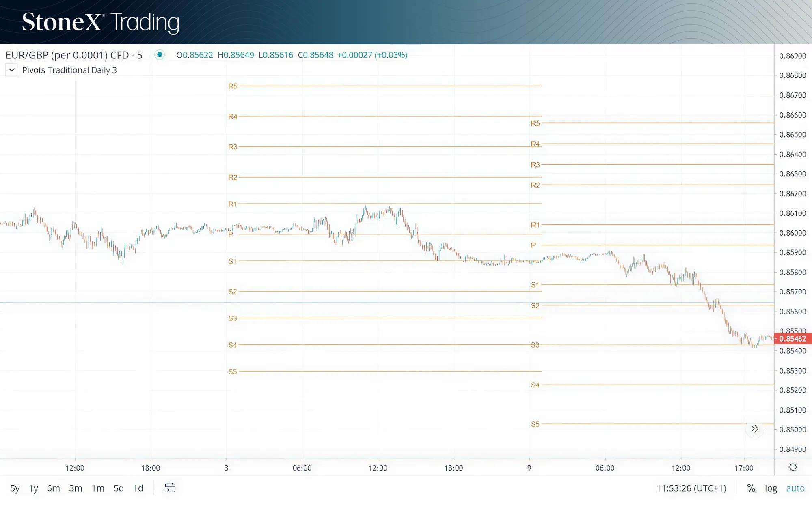The width and height of the screenshot is (812, 505).
Task: Switch the range to 5d
Action: tap(119, 488)
